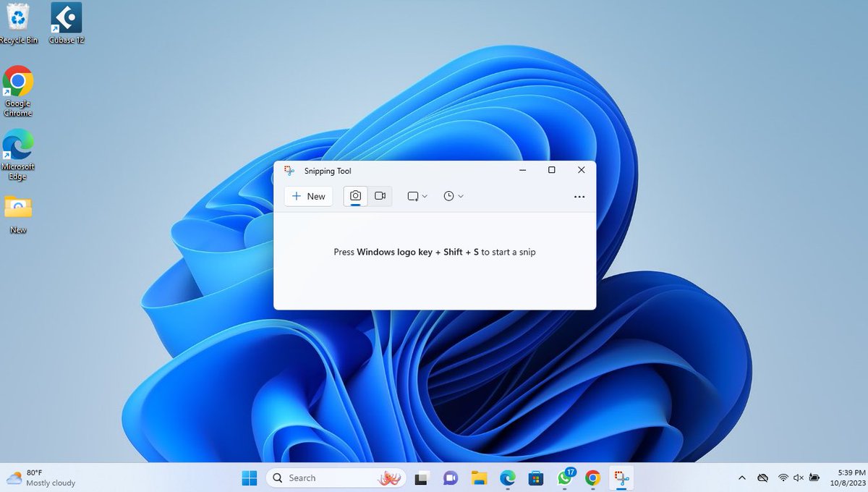Click the taskbar Search box
The image size is (868, 492).
point(336,478)
